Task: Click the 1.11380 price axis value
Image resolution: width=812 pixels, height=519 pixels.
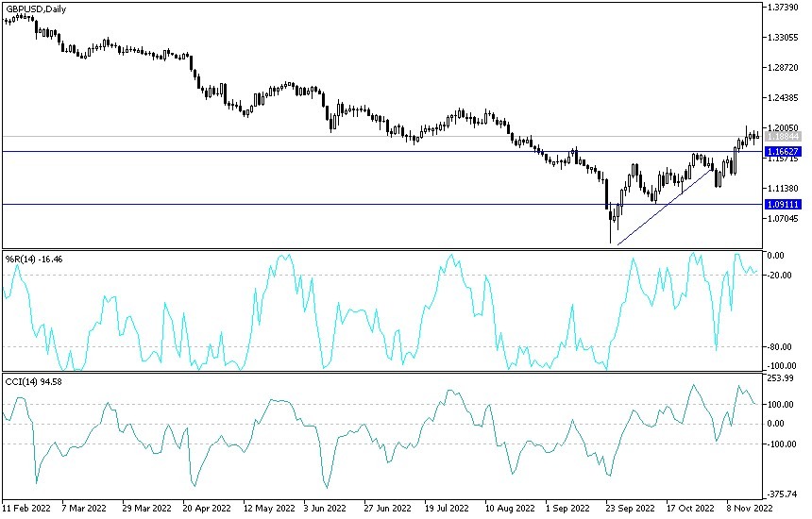Action: tap(784, 189)
